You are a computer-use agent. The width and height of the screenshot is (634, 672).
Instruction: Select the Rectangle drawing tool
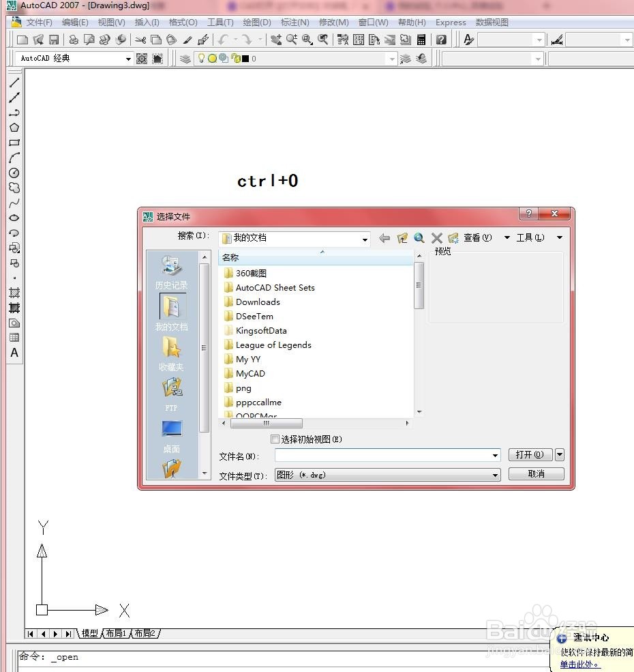[x=14, y=143]
